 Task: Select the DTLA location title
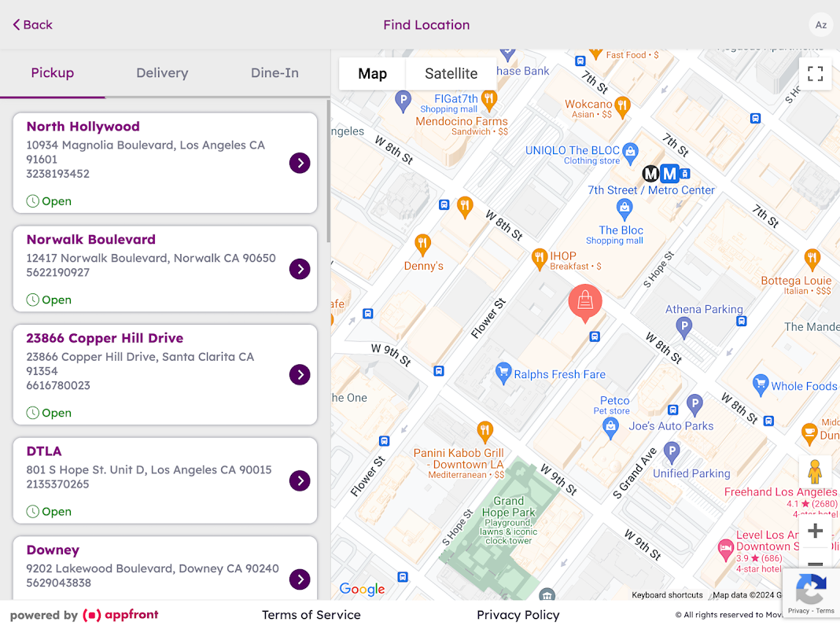pyautogui.click(x=44, y=451)
